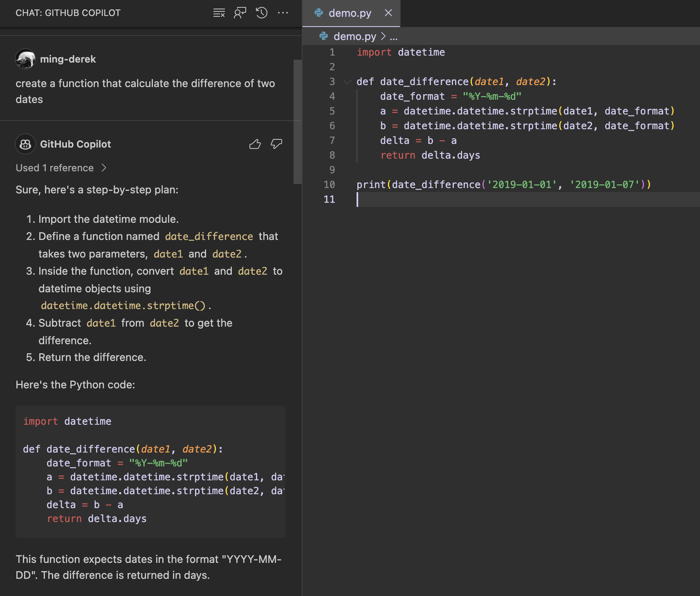Click the thumbs up helpful icon
Screen dimensions: 700x596
pos(255,144)
